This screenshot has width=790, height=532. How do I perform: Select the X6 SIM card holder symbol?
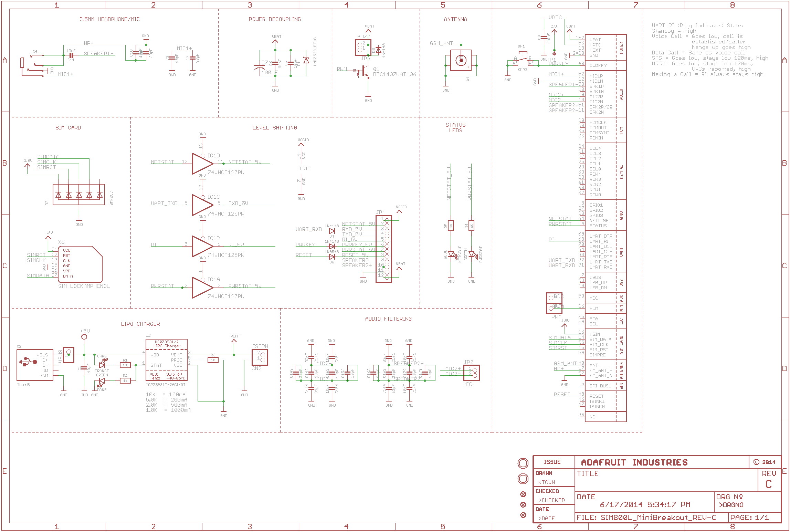[80, 264]
